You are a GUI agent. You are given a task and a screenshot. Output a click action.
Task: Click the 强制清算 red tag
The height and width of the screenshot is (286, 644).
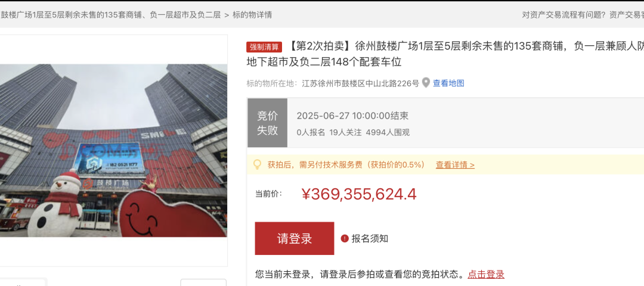coord(264,47)
